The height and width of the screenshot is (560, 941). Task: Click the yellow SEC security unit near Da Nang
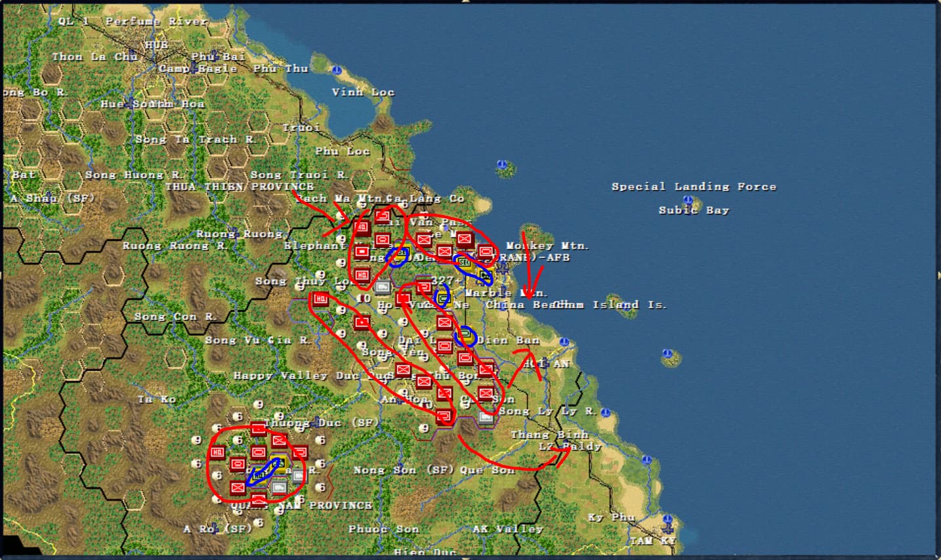click(x=465, y=263)
